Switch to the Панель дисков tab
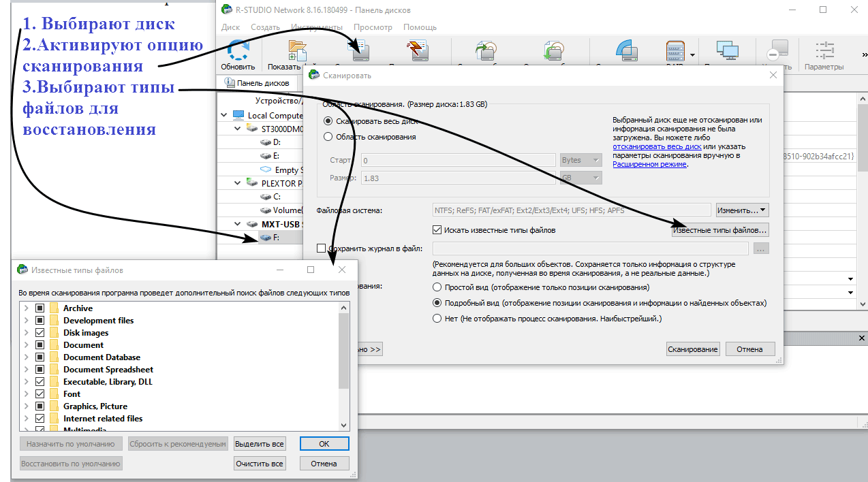This screenshot has width=868, height=482. tap(256, 83)
